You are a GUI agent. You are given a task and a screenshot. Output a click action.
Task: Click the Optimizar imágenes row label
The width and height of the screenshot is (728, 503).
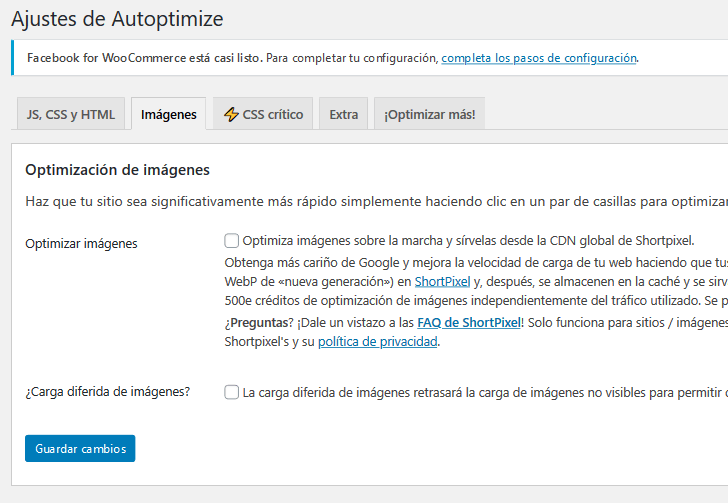pyautogui.click(x=81, y=243)
